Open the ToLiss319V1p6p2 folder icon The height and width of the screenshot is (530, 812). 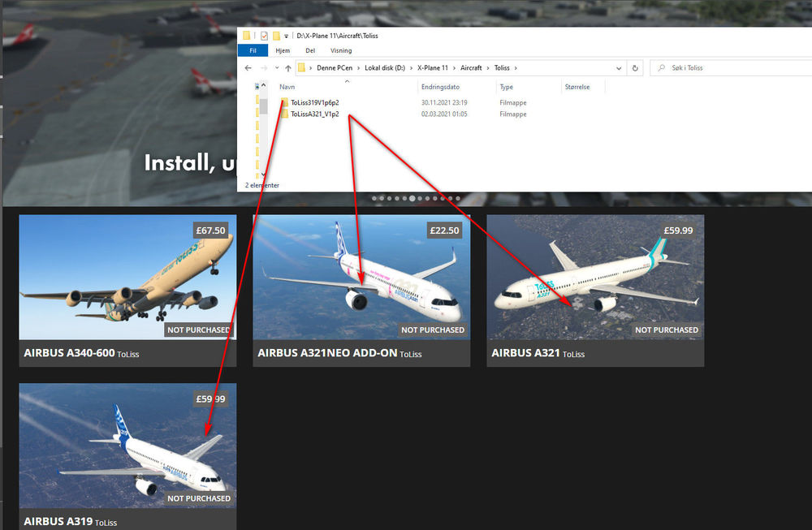click(x=284, y=103)
